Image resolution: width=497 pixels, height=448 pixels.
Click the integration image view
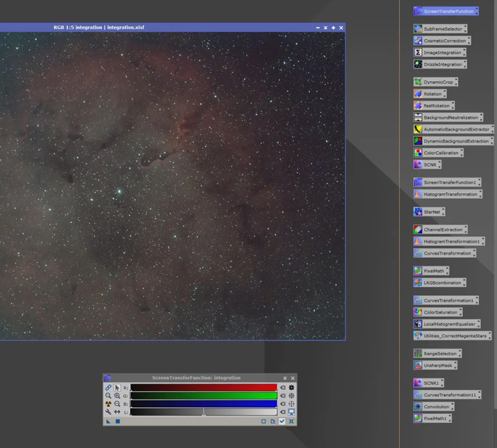(x=172, y=186)
